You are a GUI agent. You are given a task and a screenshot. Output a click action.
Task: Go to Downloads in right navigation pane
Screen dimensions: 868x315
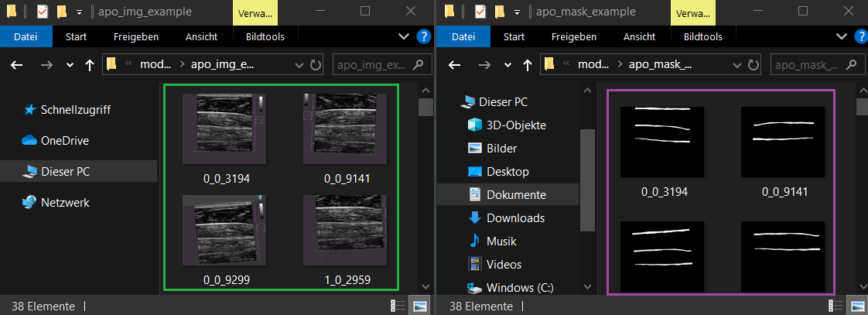[515, 218]
